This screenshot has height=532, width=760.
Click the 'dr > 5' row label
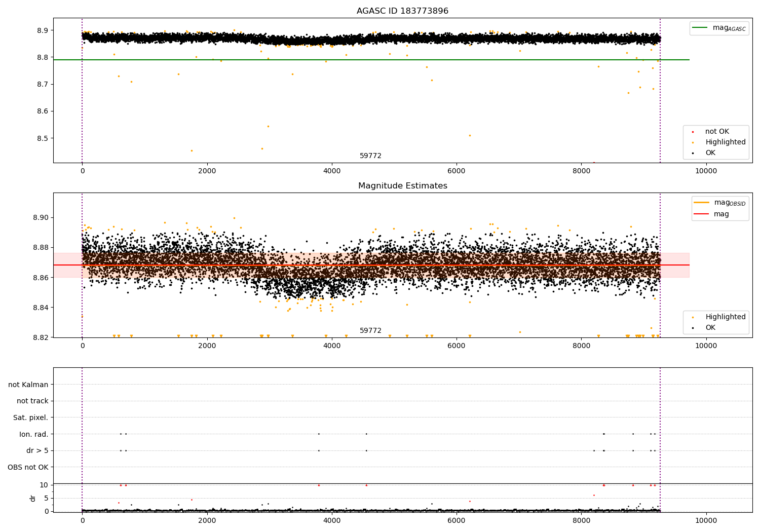[37, 450]
